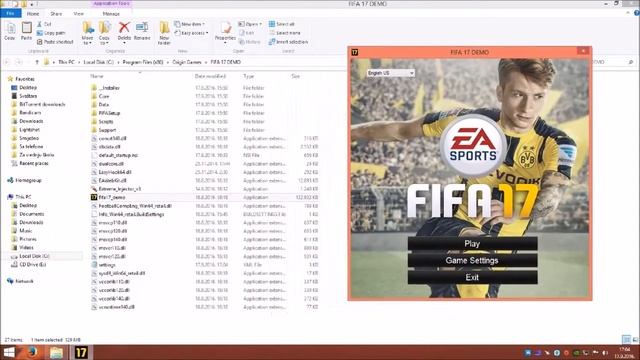Image resolution: width=640 pixels, height=360 pixels.
Task: Open Videos under This PC
Action: (x=26, y=247)
